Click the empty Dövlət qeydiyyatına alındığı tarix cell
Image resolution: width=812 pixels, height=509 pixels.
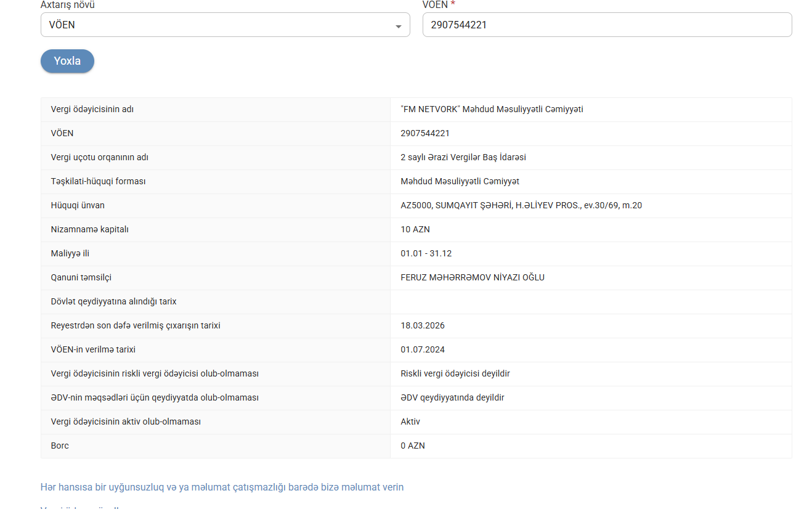point(591,302)
